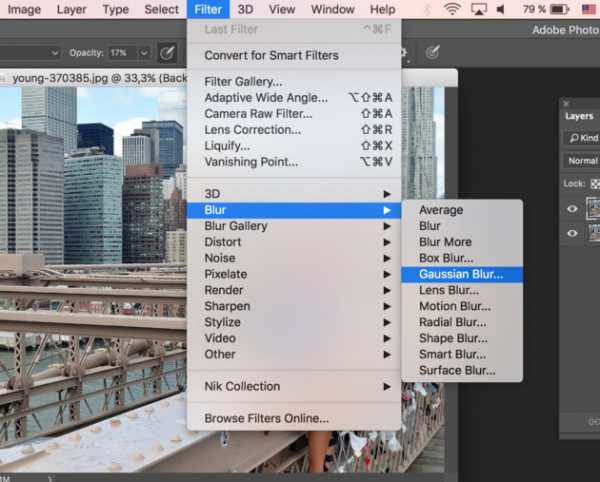
Task: Click the volume speaker icon in the menu bar
Action: [501, 9]
